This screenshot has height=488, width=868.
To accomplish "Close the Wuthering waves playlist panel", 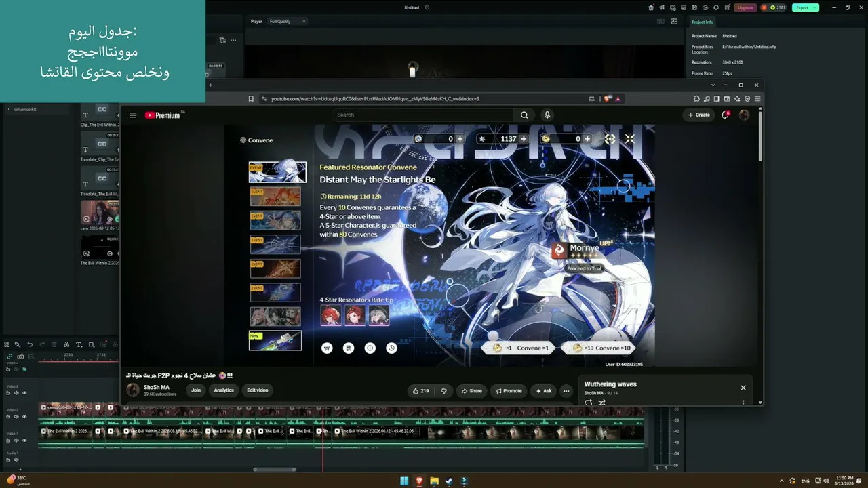I will [x=743, y=388].
